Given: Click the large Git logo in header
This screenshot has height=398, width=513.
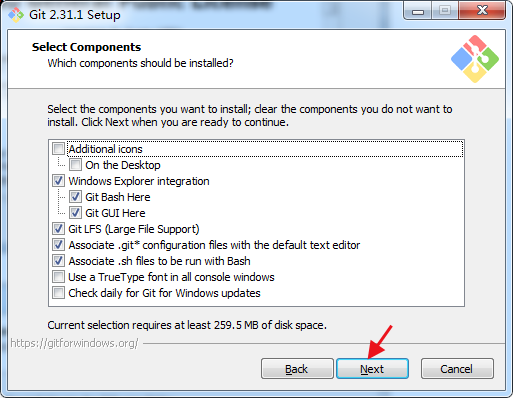Looking at the screenshot, I should click(x=475, y=59).
